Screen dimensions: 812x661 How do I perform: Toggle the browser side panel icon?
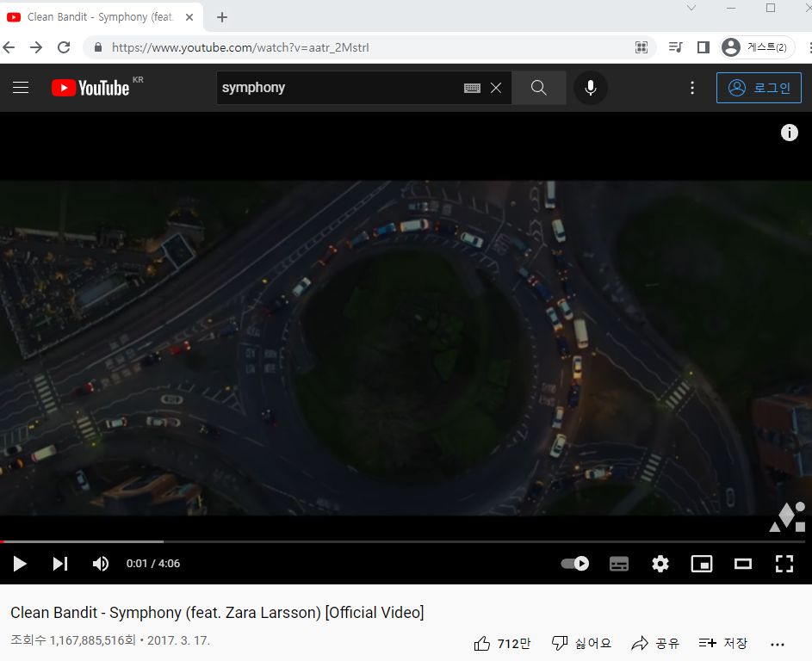[704, 47]
